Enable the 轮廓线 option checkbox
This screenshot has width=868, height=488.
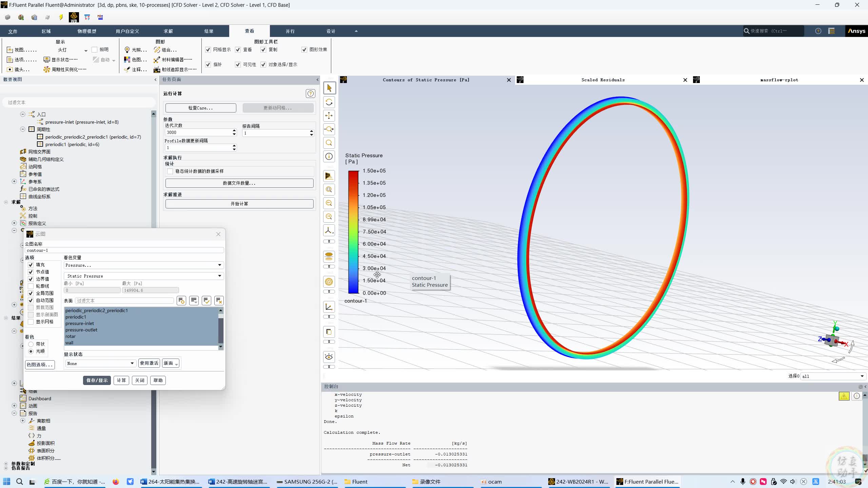pos(31,286)
